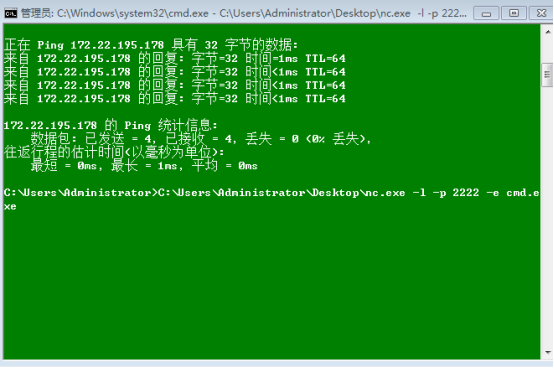Click the vertical scrollbar thumb
The image size is (554, 368).
547,75
